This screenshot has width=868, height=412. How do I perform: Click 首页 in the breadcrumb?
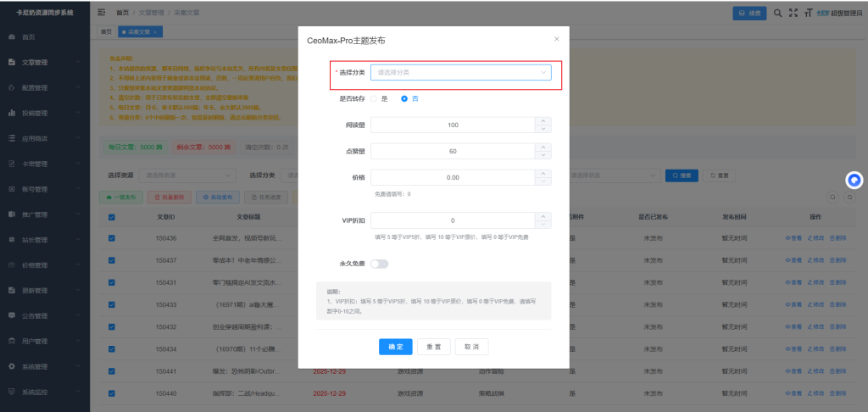coord(122,12)
